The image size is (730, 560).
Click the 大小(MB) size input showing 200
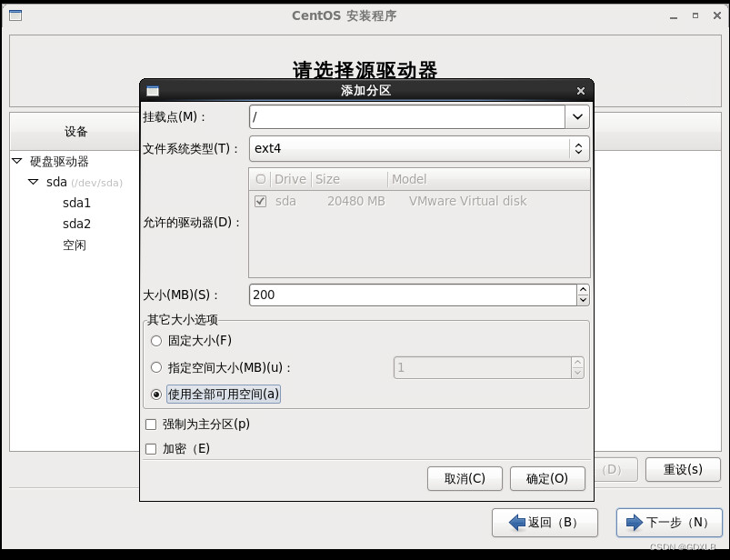pos(409,294)
